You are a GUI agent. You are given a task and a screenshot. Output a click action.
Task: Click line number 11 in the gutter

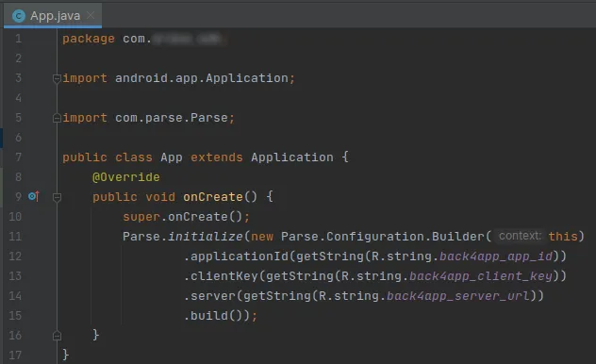coord(15,237)
